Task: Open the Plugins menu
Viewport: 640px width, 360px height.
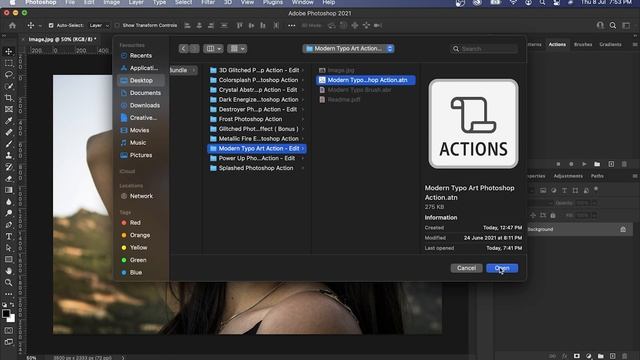Action: pyautogui.click(x=273, y=2)
